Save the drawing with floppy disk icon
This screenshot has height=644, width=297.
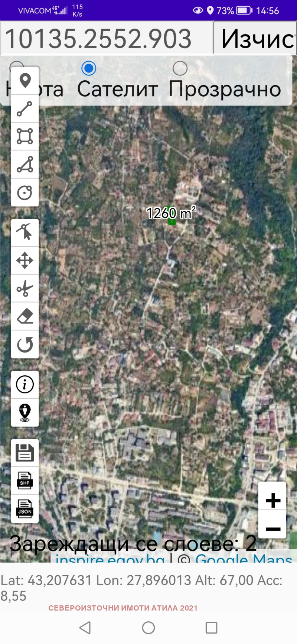coord(25,453)
